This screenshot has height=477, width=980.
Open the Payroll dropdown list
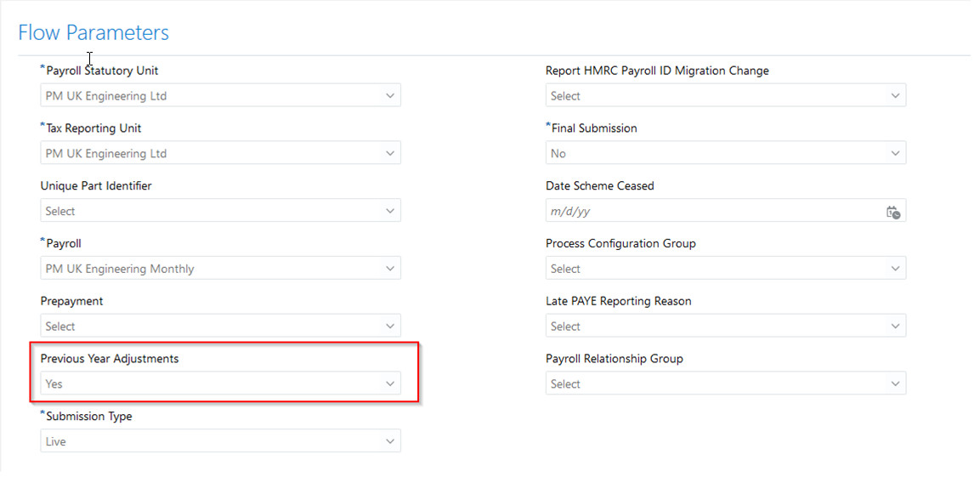pyautogui.click(x=220, y=269)
